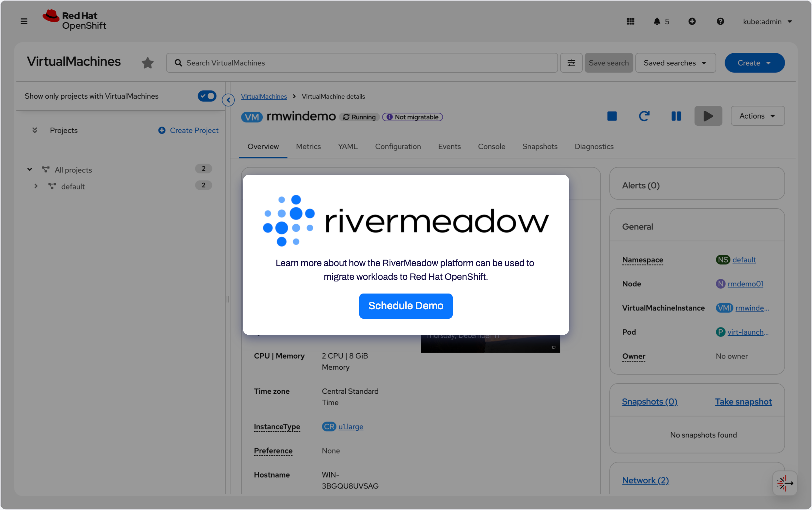The width and height of the screenshot is (812, 510).
Task: Open advanced search filter icon button
Action: click(571, 63)
